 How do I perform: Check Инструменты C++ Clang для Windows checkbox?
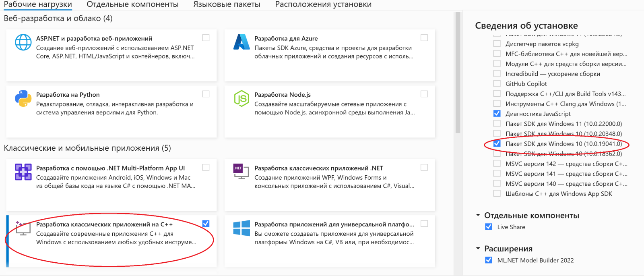coord(497,104)
